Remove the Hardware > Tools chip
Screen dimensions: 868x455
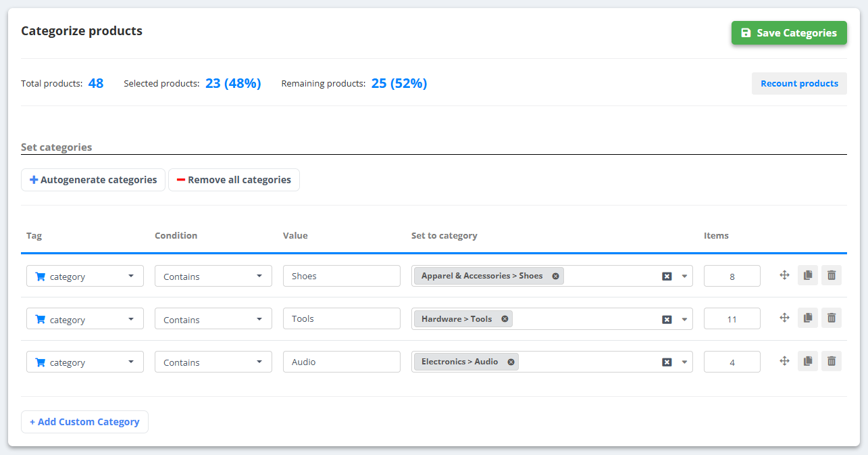click(505, 318)
